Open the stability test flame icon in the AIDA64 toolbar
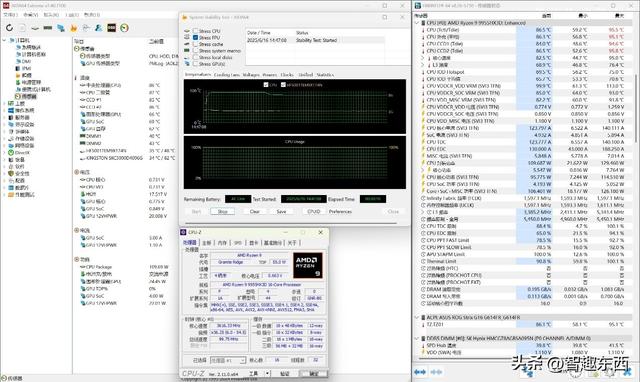The height and width of the screenshot is (382, 640). coord(73,28)
